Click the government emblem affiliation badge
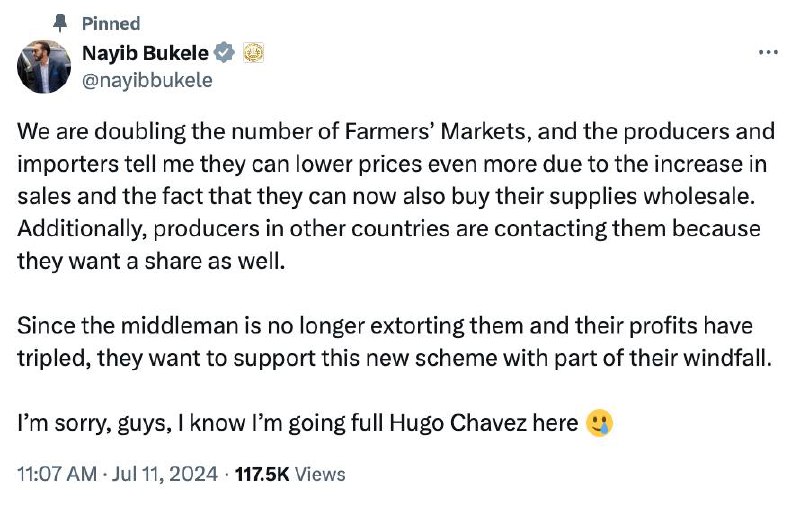This screenshot has height=507, width=800. coord(253,53)
